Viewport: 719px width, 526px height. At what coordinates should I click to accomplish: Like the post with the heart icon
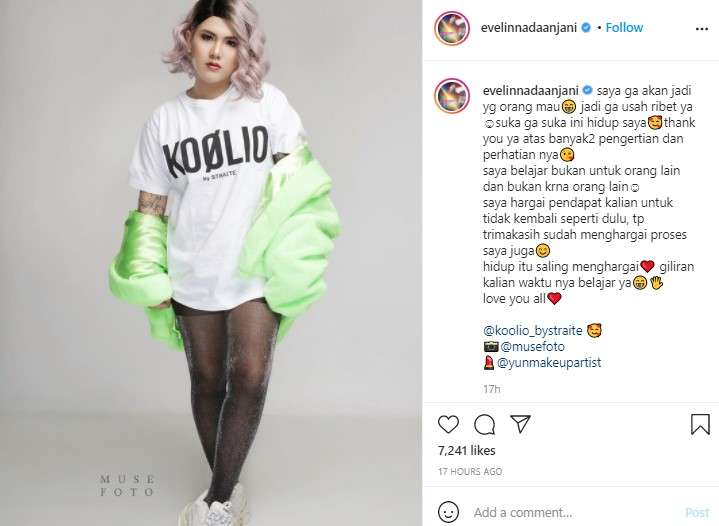[448, 424]
